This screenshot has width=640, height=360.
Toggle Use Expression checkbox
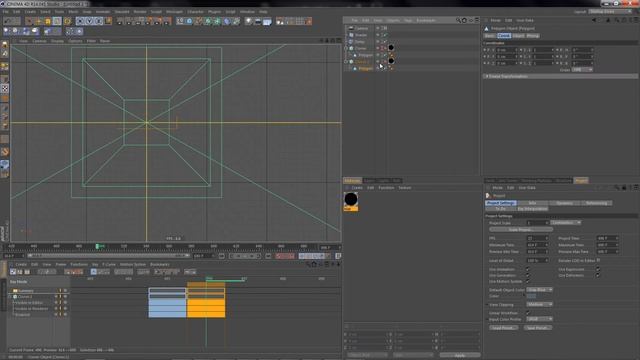pyautogui.click(x=598, y=269)
